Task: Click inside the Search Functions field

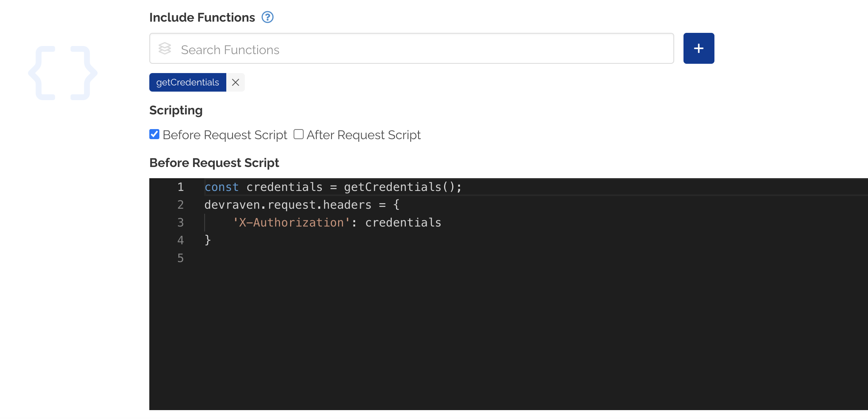Action: (387, 49)
